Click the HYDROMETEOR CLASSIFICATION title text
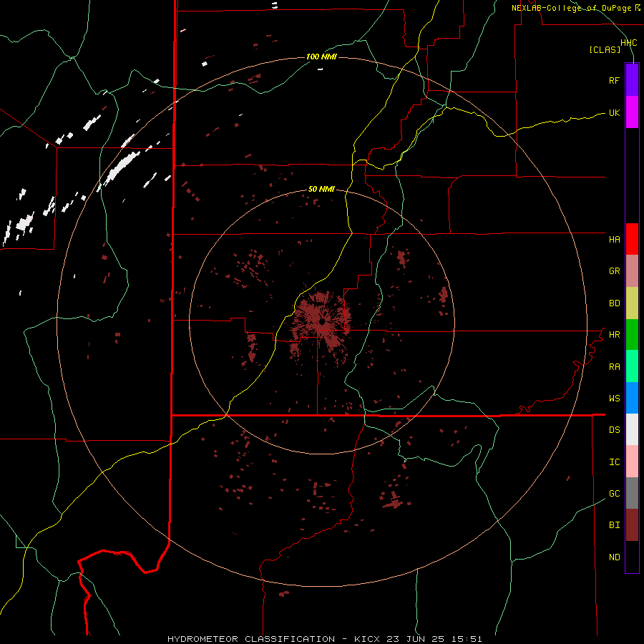The width and height of the screenshot is (644, 644). point(251,639)
